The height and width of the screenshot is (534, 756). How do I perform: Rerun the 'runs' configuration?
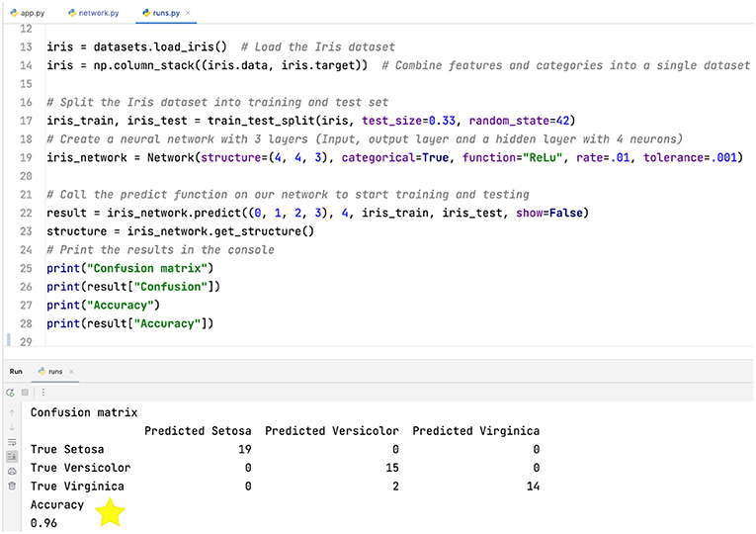[x=10, y=393]
